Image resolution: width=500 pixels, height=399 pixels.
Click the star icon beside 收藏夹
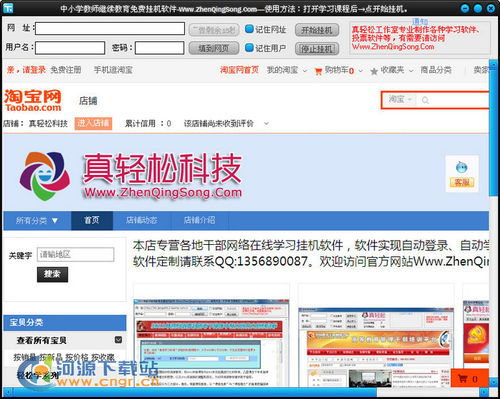coord(374,71)
